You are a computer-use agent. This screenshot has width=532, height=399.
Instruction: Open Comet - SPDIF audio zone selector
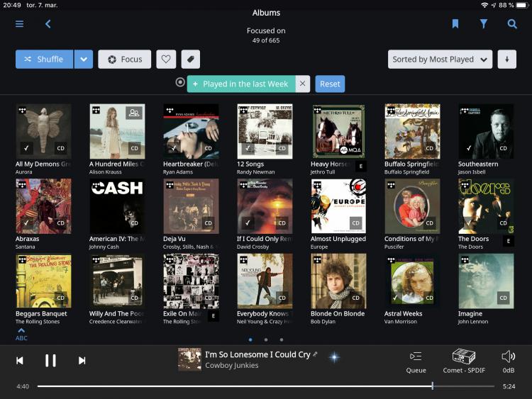464,361
